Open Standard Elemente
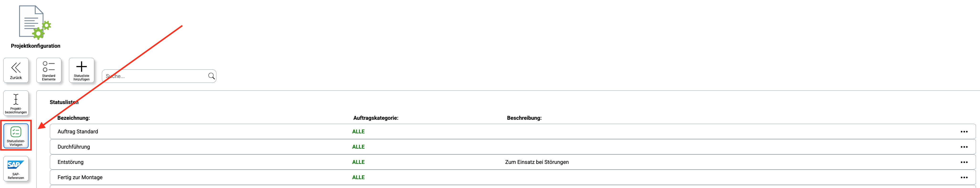Screen dimensions: 980x188 click(x=49, y=70)
